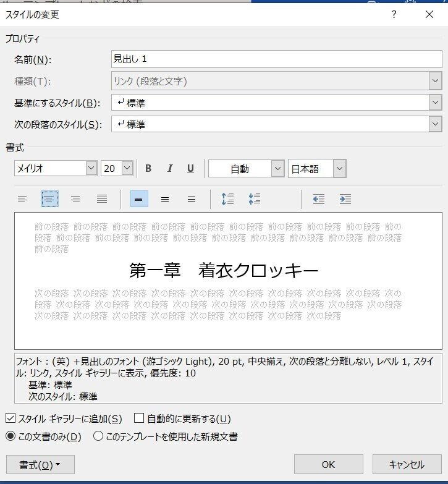
Task: Toggle bold formatting button
Action: pos(148,169)
